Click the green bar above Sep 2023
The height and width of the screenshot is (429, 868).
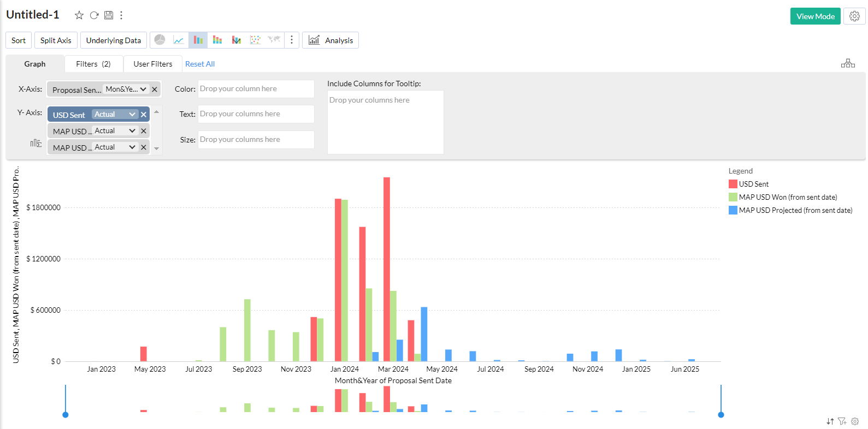point(247,330)
